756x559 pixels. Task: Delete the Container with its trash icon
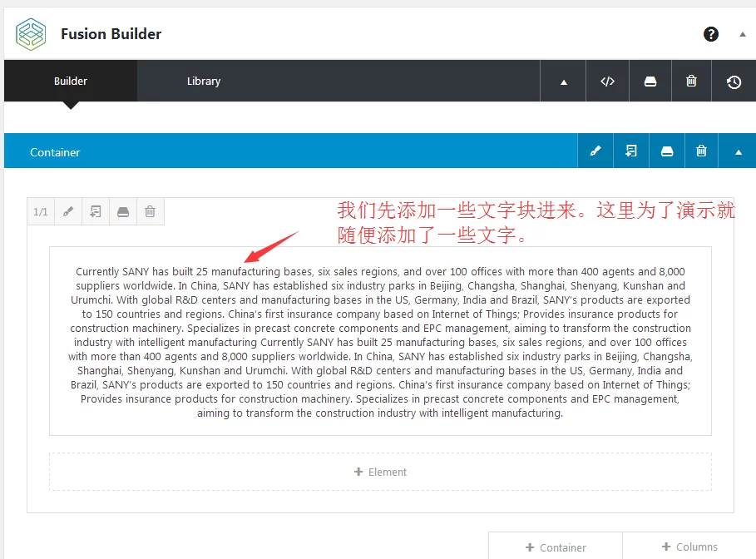pos(701,151)
